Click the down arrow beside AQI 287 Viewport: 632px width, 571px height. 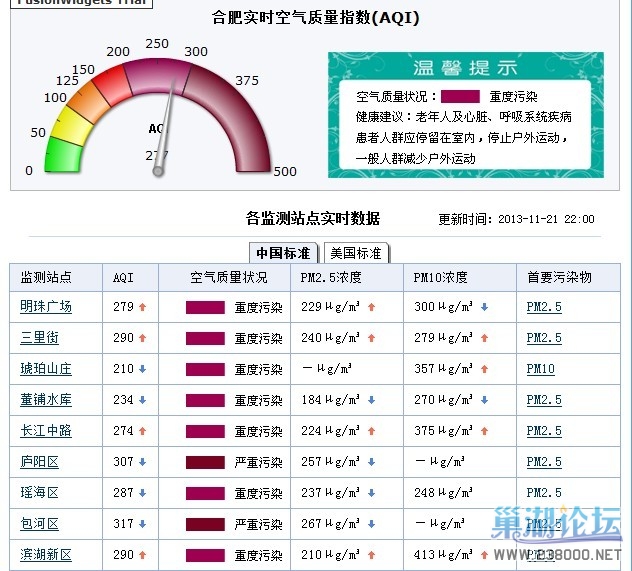coord(142,493)
